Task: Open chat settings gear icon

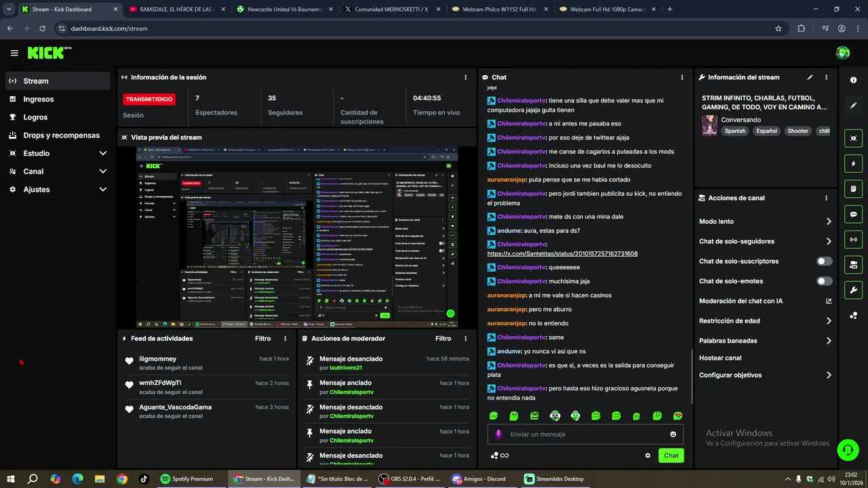Action: pos(648,455)
